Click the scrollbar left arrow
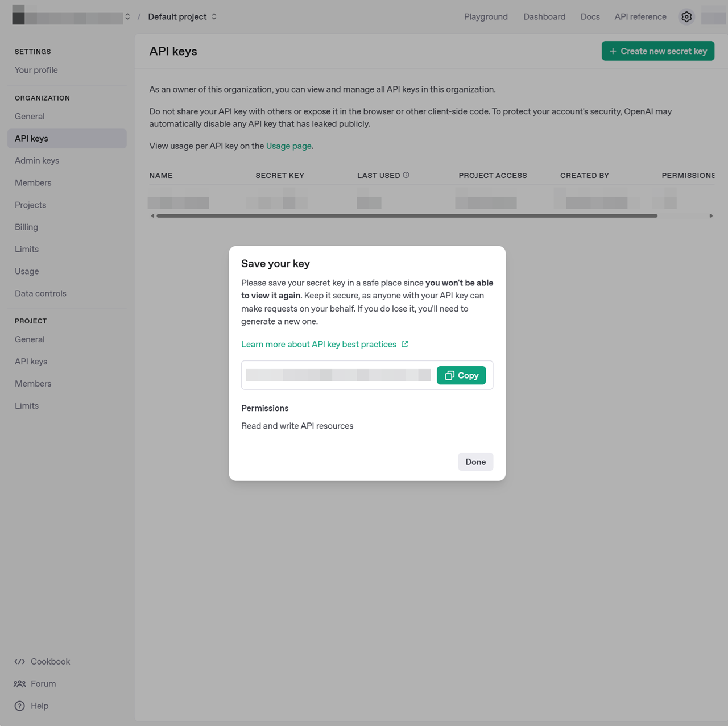 [152, 216]
